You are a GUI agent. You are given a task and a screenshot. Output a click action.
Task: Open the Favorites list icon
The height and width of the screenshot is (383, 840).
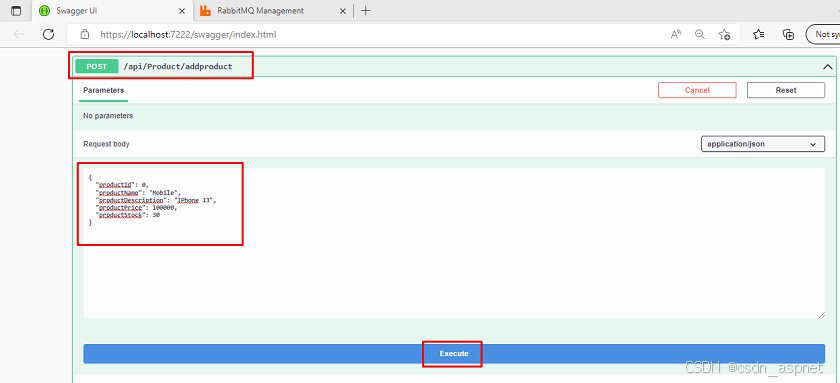[758, 34]
